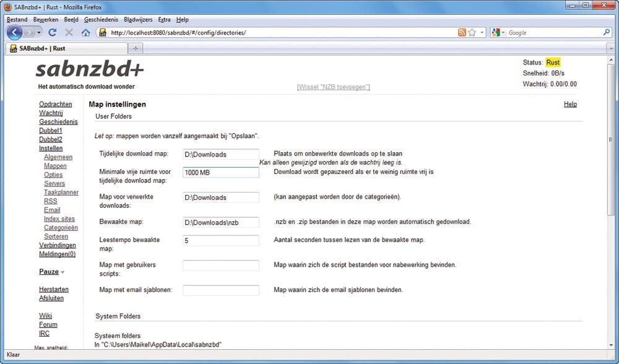Open the Beeld menu
The image size is (619, 364).
point(71,19)
